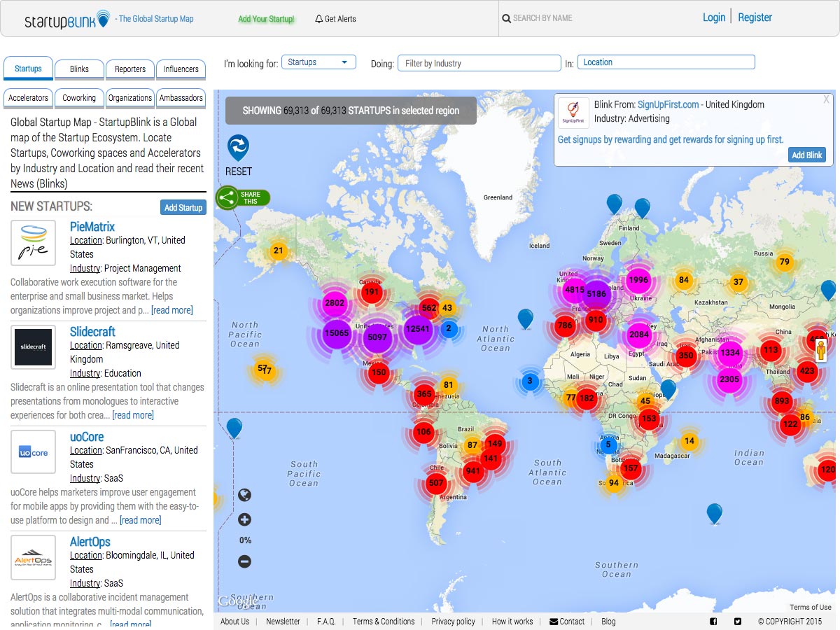Open the 2305 cluster marker over India
This screenshot has width=840, height=630.
[x=729, y=379]
